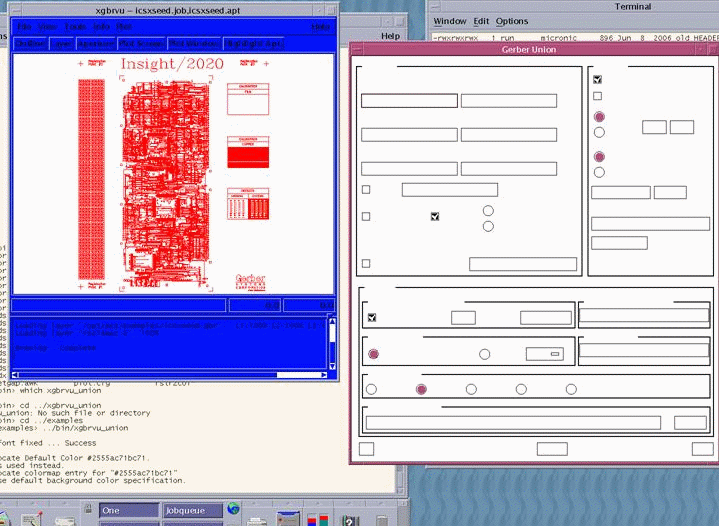Click Highlight Apt button in xgbrvu toolbar

tap(254, 44)
